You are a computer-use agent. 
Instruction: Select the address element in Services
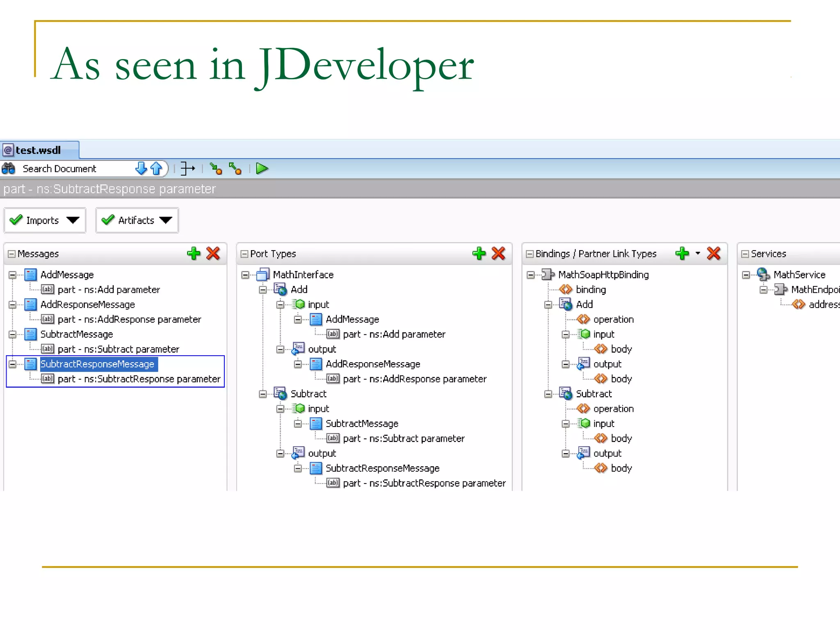pyautogui.click(x=824, y=305)
